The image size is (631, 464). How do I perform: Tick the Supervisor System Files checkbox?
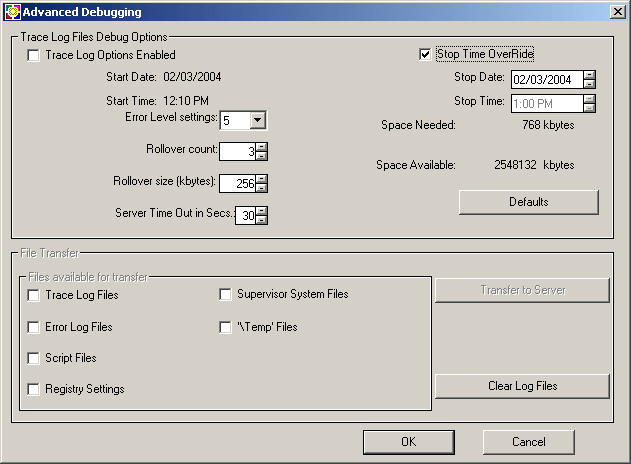[225, 294]
